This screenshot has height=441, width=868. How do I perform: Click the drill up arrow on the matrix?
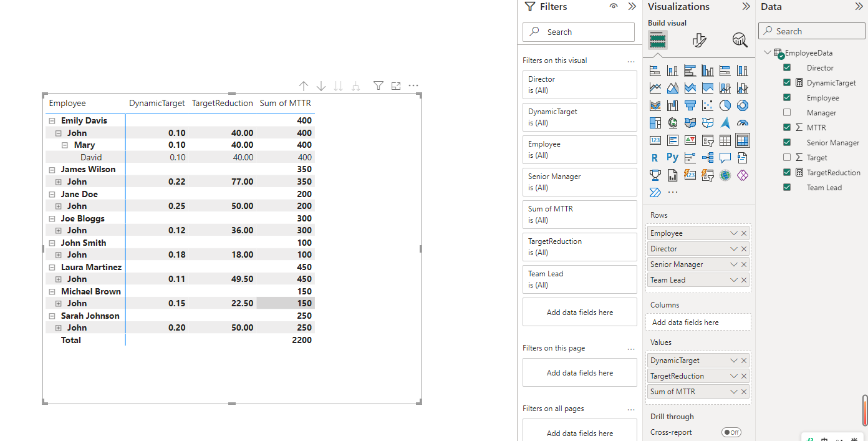pyautogui.click(x=304, y=86)
